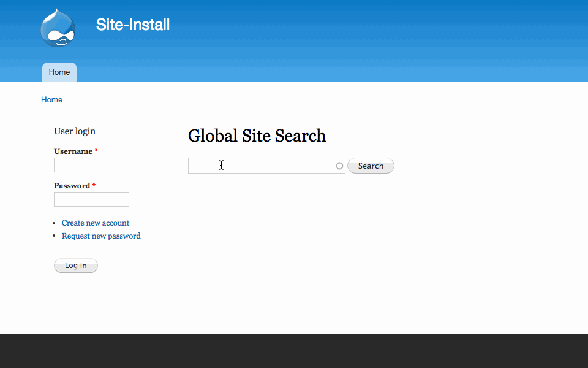The height and width of the screenshot is (368, 588).
Task: Click the dark footer bar
Action: 294,351
